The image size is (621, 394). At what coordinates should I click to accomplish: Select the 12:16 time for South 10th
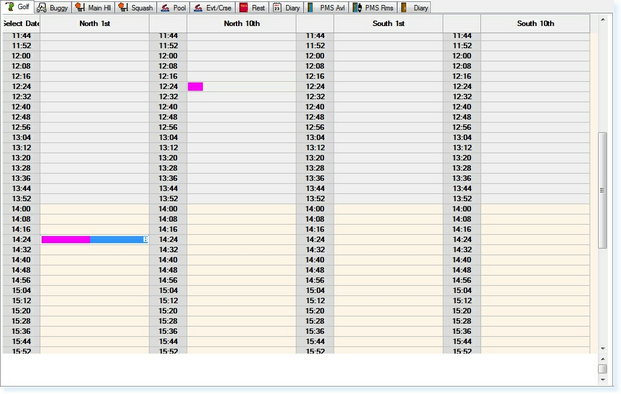coord(462,76)
